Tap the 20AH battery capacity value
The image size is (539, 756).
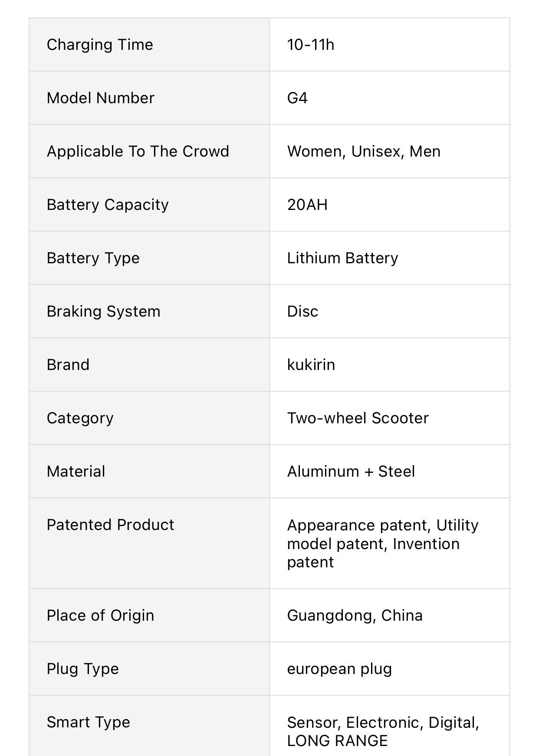[307, 205]
